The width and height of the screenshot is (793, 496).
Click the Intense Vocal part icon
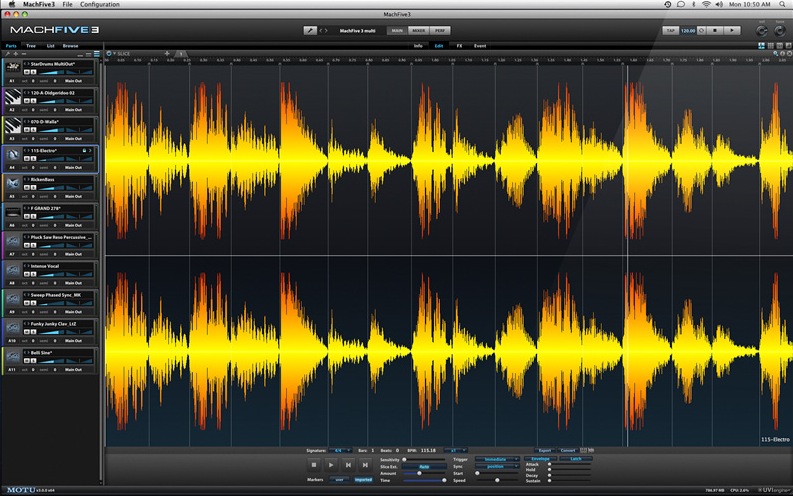pos(13,270)
